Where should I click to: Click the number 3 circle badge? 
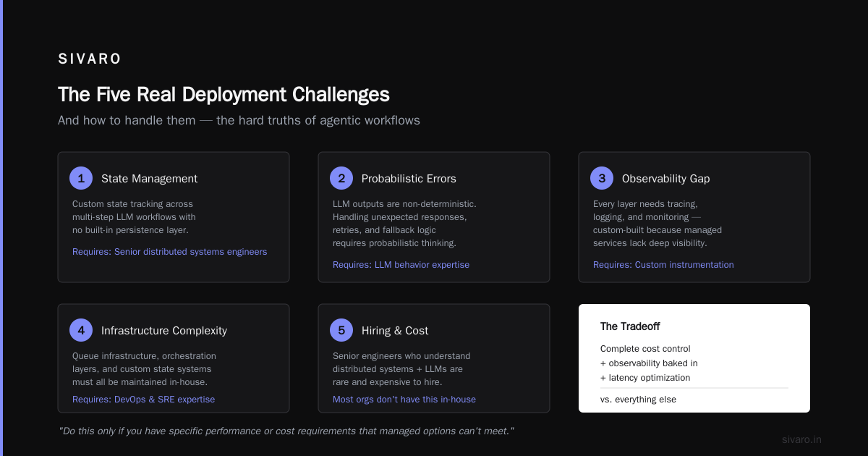click(602, 178)
